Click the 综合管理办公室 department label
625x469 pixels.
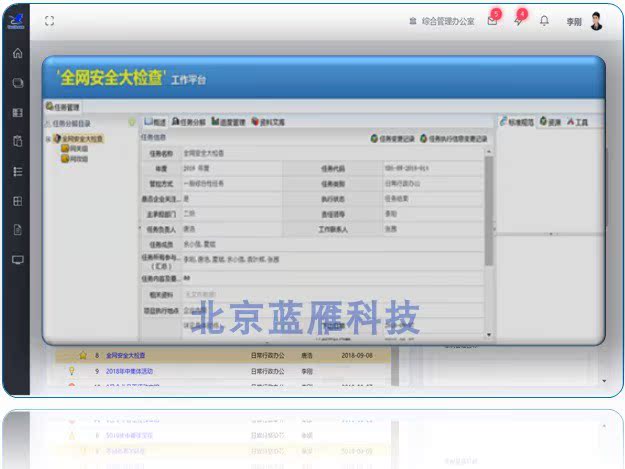448,21
